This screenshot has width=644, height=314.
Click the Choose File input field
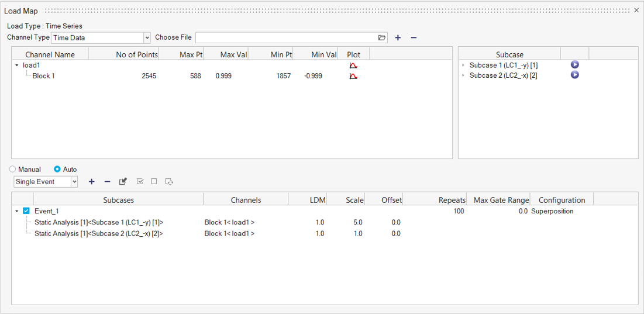coord(287,38)
